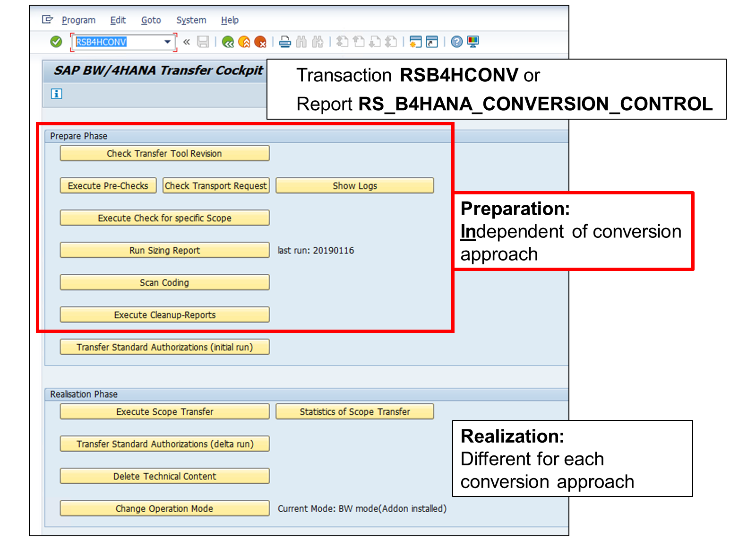The width and height of the screenshot is (756, 541).
Task: Click Execute Pre-Checks button
Action: click(x=108, y=185)
